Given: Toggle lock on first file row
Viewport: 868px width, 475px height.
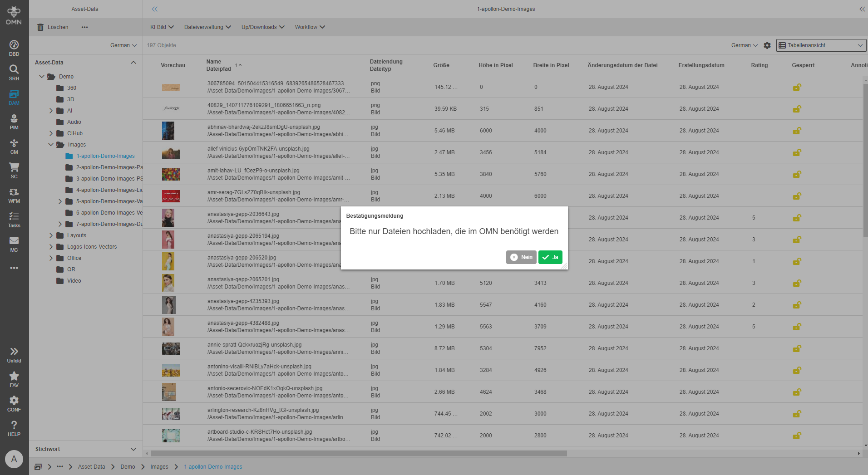Looking at the screenshot, I should (797, 87).
